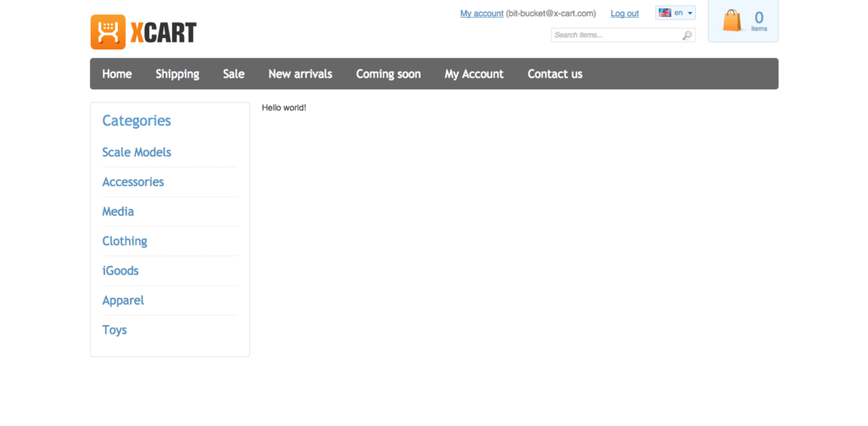
Task: Open the Home menu item
Action: 117,74
